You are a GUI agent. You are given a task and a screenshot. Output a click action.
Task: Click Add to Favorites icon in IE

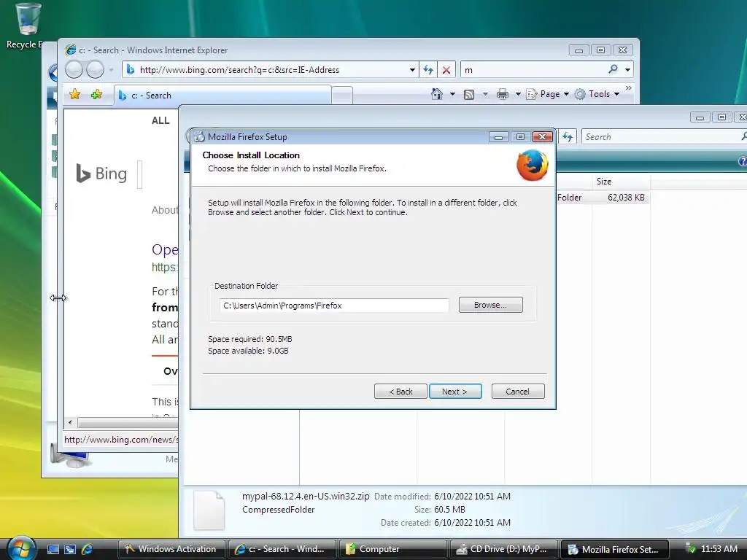(x=97, y=94)
